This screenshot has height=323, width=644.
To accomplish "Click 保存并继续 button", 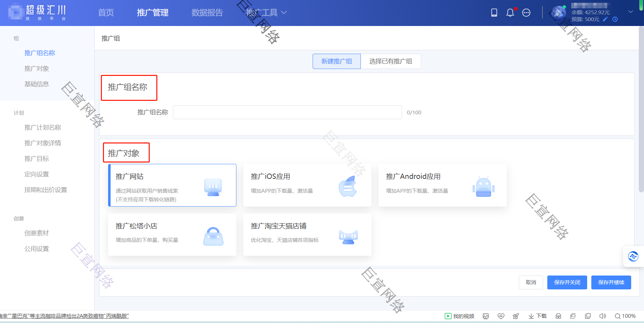I will 611,282.
